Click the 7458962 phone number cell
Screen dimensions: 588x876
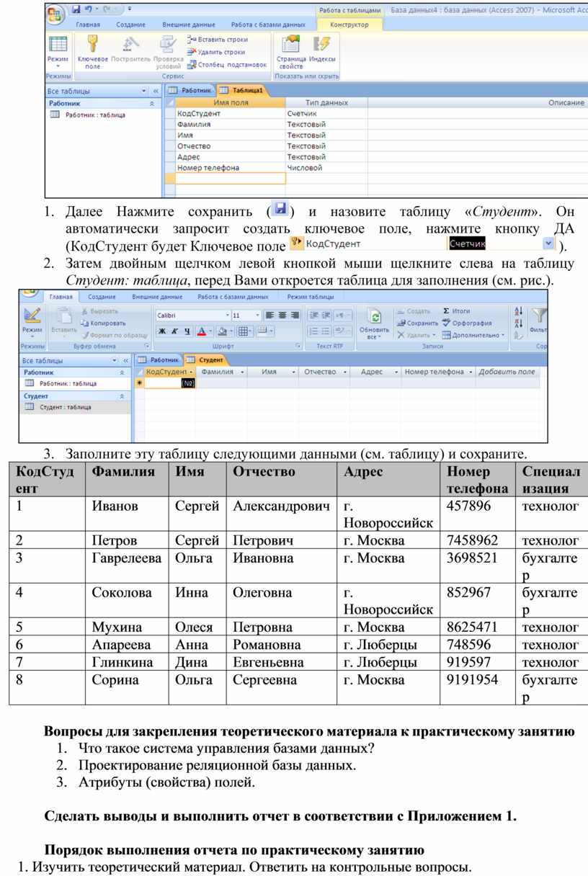pos(478,541)
